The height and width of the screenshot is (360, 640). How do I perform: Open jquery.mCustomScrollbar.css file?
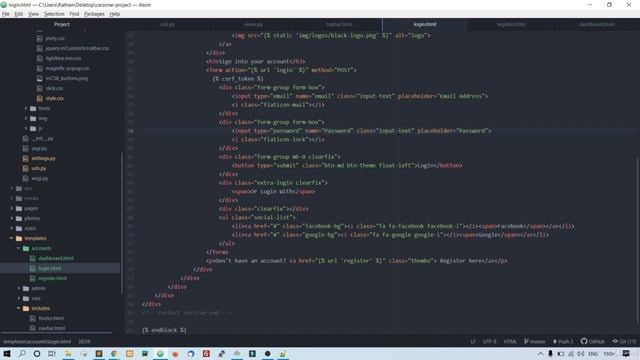pos(77,49)
